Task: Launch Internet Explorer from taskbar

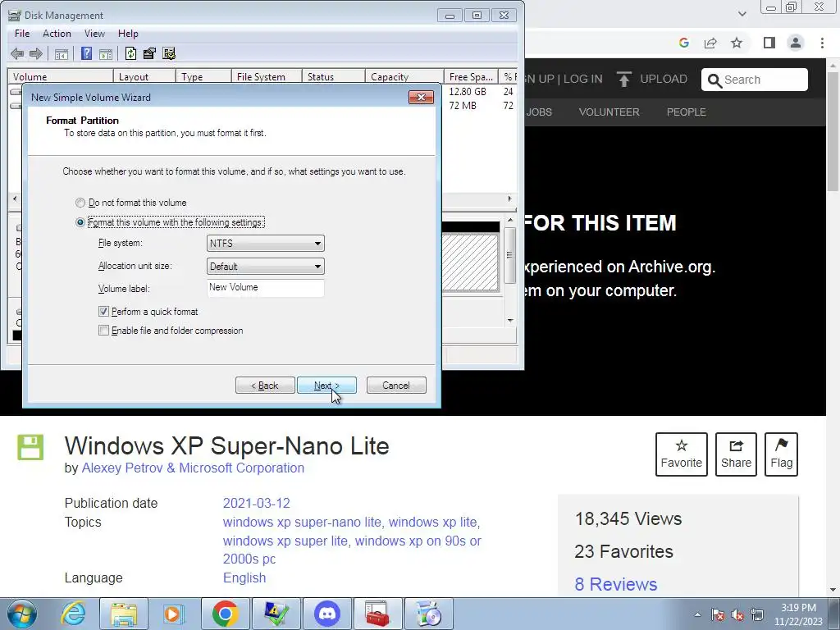Action: [73, 614]
